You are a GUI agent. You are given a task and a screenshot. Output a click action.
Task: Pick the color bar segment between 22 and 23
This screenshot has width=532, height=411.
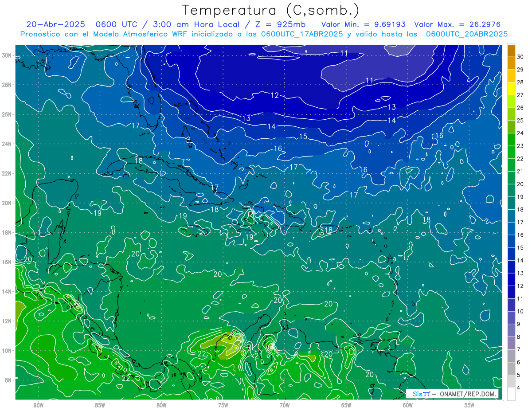[x=511, y=152]
